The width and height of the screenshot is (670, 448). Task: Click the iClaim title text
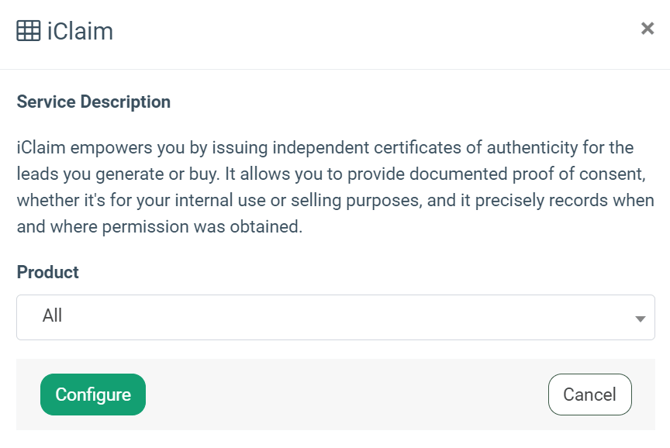(x=80, y=31)
